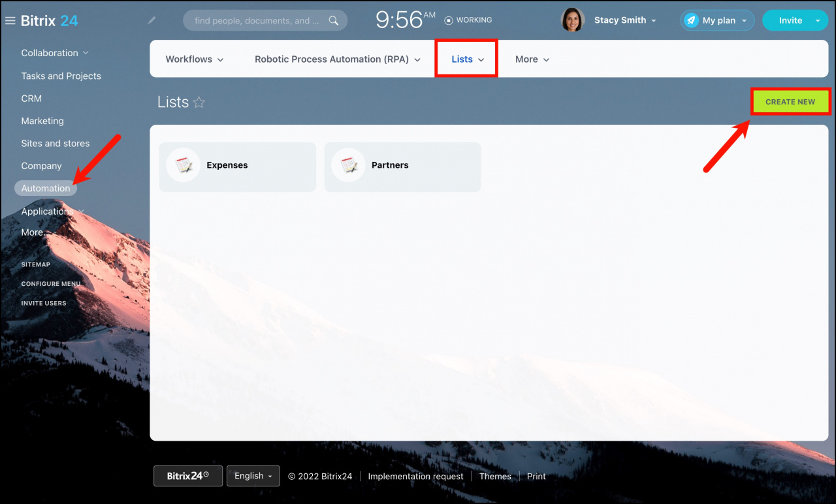836x504 pixels.
Task: Click the pencil edit icon in header
Action: point(152,20)
